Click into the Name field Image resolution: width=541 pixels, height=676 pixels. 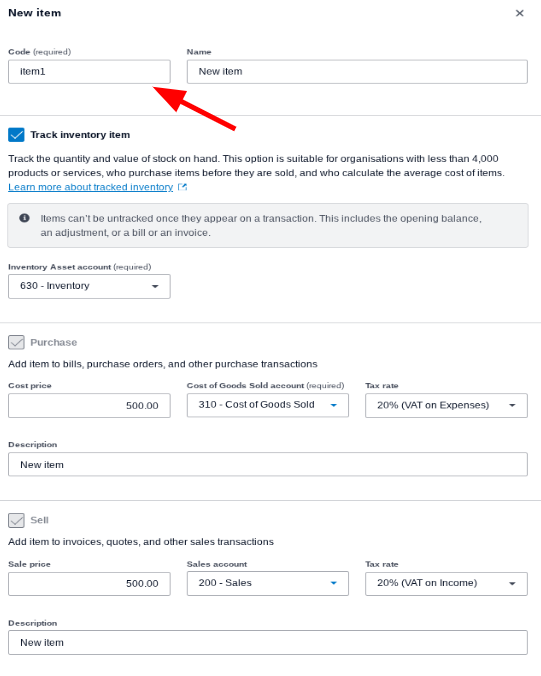pos(357,72)
